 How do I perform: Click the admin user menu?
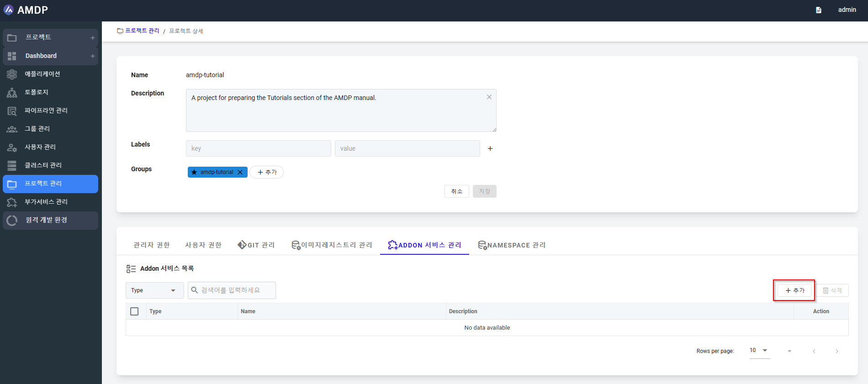tap(847, 10)
